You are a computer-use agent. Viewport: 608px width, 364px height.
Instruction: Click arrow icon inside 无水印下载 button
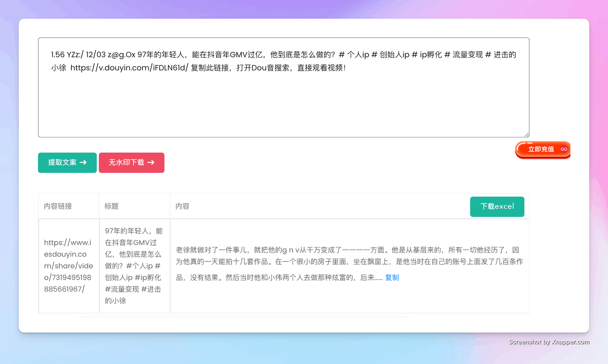151,162
